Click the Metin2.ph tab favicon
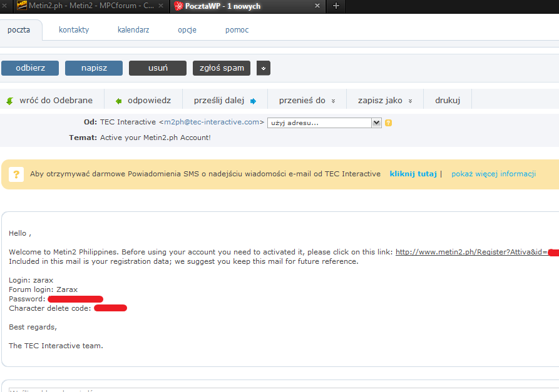Image resolution: width=559 pixels, height=392 pixels. (22, 6)
